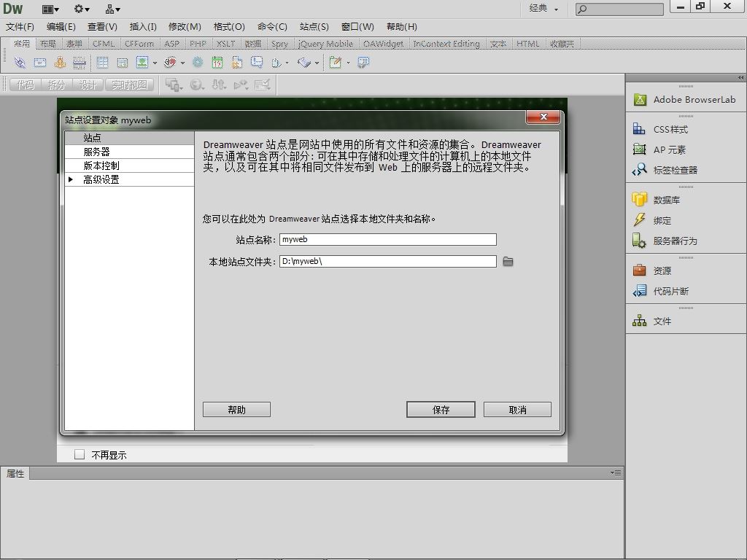Image resolution: width=747 pixels, height=560 pixels.
Task: Select 版本控制 in the site settings list
Action: click(x=130, y=166)
